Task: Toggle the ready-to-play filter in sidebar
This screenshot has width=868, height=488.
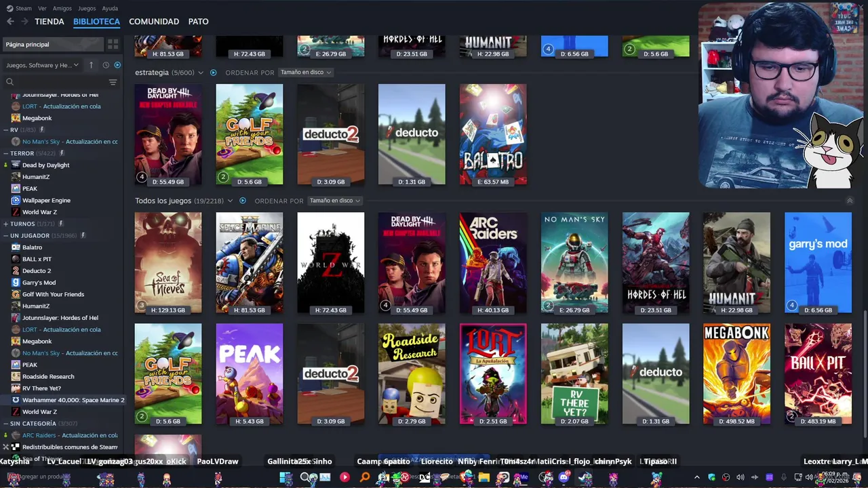Action: click(117, 65)
